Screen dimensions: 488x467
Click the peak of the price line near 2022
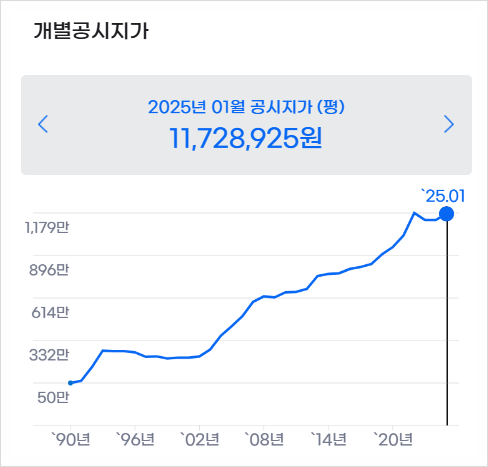[x=414, y=212]
